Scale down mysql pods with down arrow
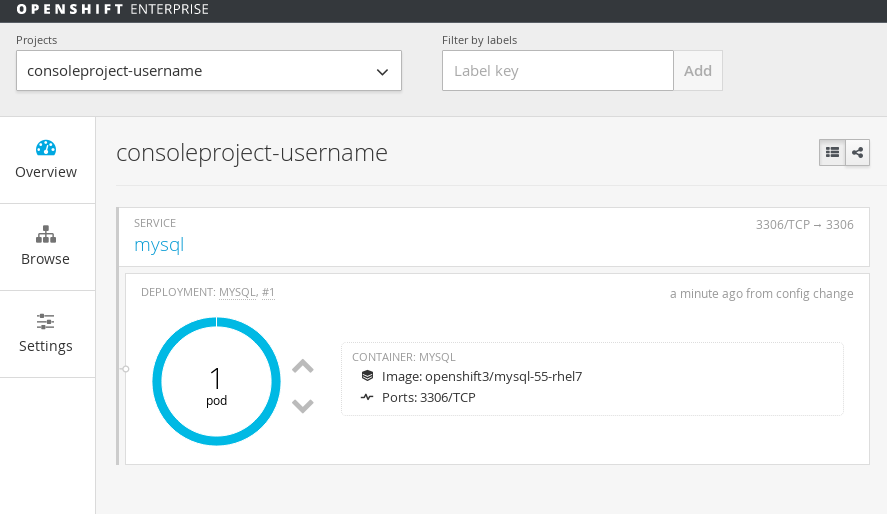 [x=303, y=405]
